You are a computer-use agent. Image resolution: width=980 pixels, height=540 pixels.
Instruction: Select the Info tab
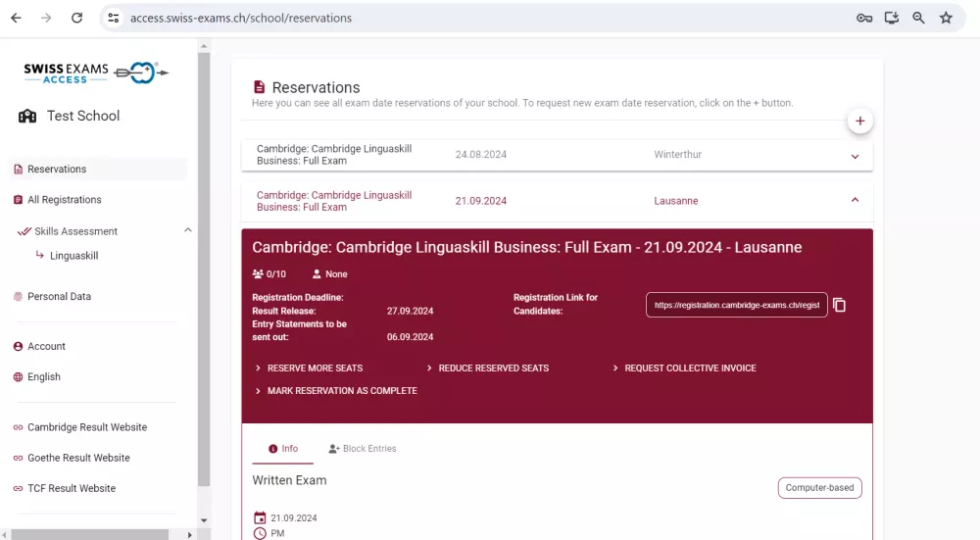tap(282, 449)
